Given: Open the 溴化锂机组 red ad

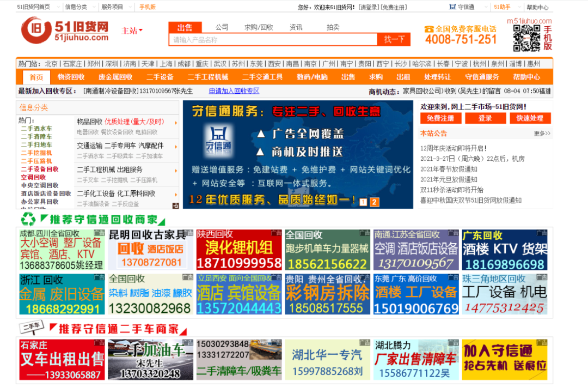Looking at the screenshot, I should tap(239, 250).
